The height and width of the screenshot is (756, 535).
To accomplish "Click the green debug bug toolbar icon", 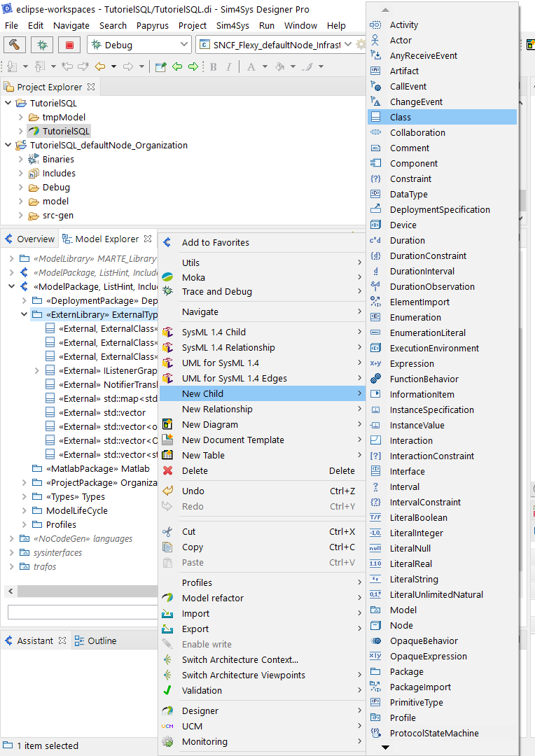I will [42, 45].
